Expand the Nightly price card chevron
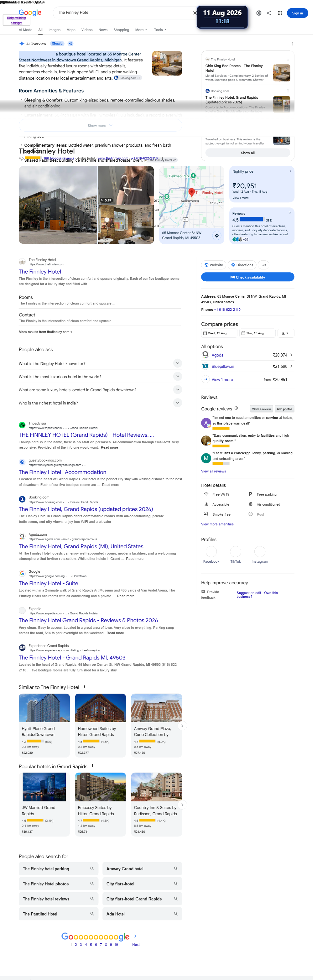 tap(290, 171)
